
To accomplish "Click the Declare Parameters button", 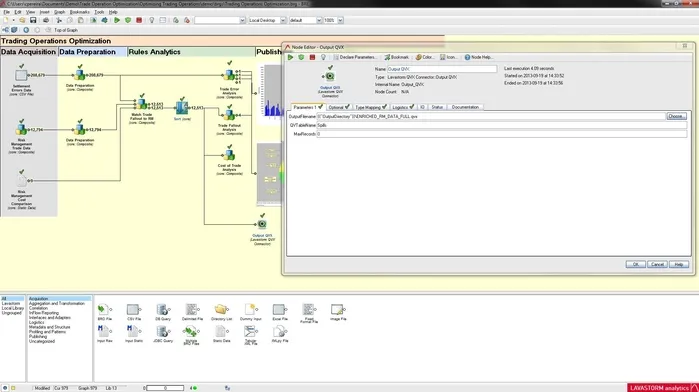I will [x=355, y=57].
